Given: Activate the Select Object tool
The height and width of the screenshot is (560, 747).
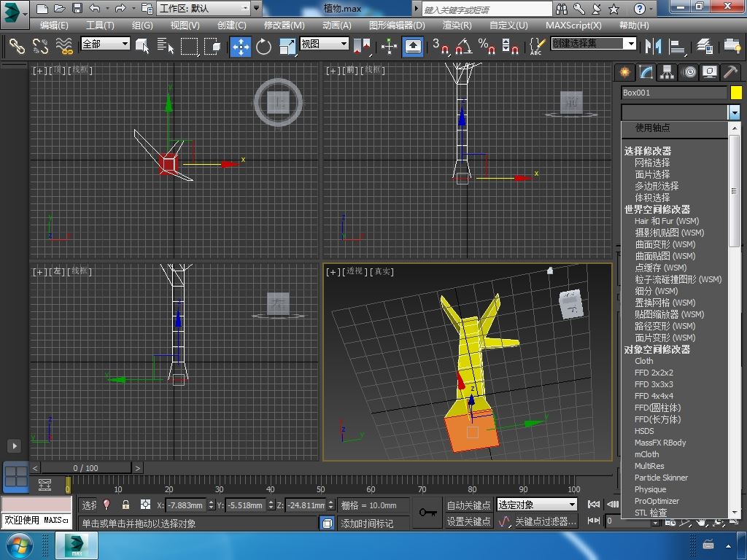Looking at the screenshot, I should (x=142, y=46).
